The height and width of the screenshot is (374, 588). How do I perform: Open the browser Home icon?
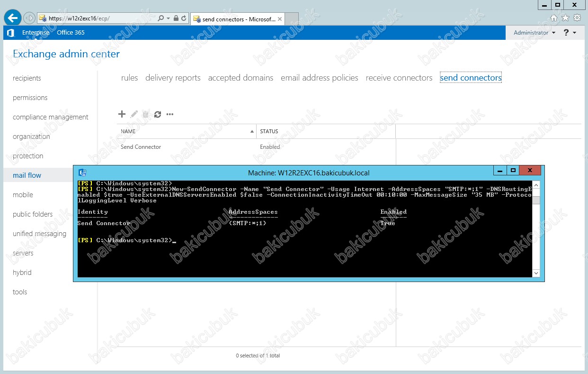pyautogui.click(x=554, y=18)
